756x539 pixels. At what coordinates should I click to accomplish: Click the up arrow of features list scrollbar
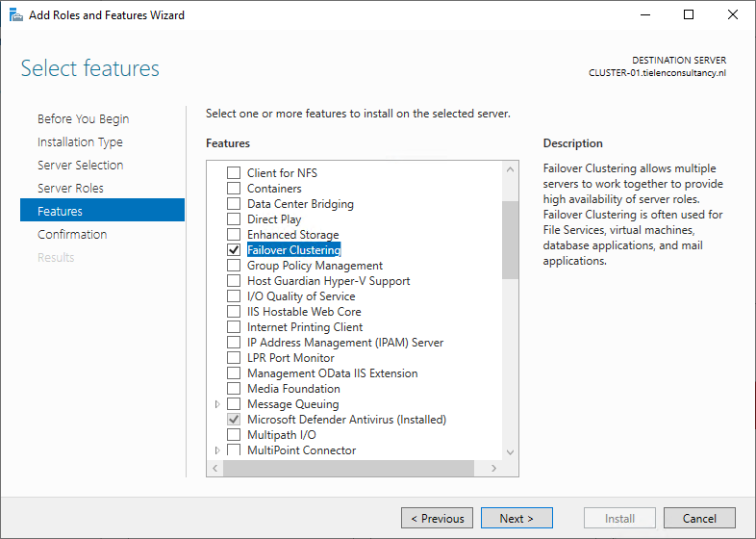[510, 169]
